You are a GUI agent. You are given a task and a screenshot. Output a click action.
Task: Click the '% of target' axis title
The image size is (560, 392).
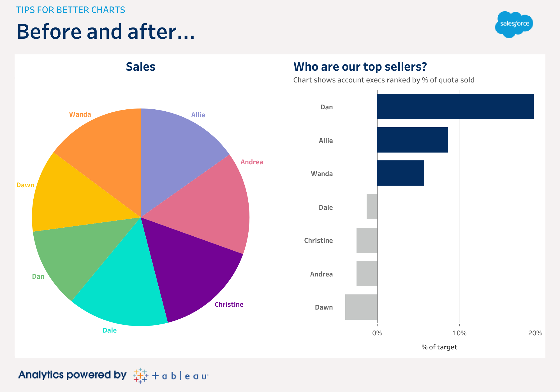pyautogui.click(x=439, y=347)
